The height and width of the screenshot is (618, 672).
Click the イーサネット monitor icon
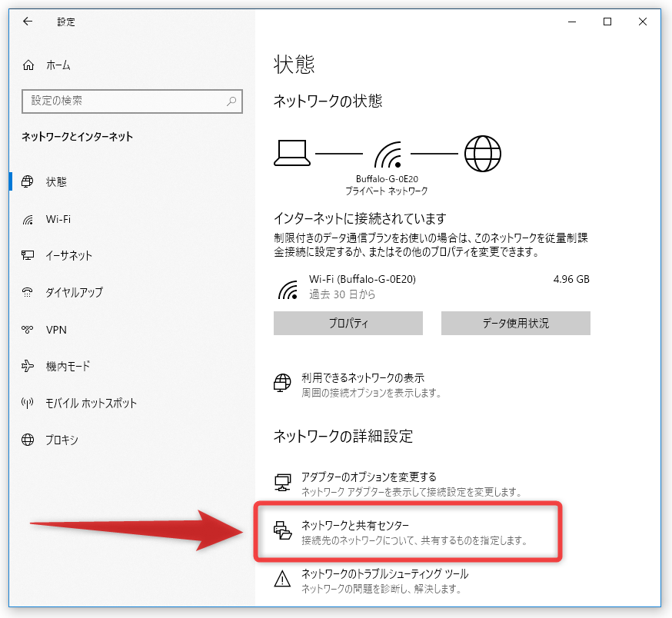(x=28, y=255)
